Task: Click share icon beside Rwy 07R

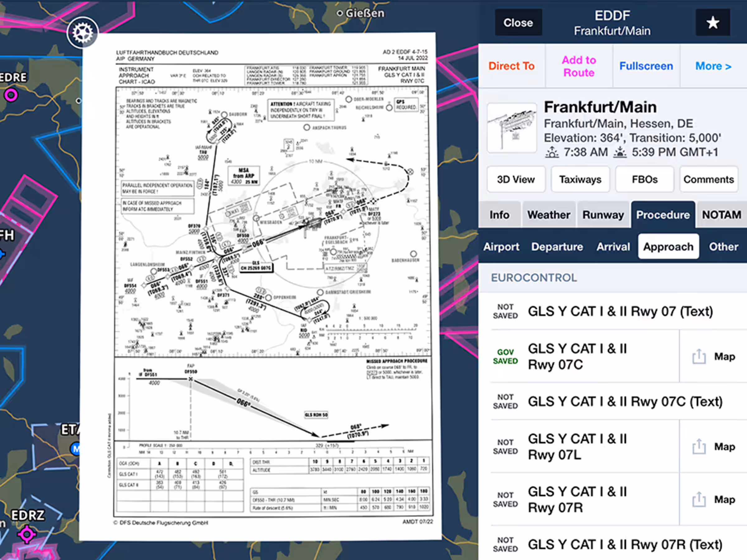Action: click(x=699, y=500)
